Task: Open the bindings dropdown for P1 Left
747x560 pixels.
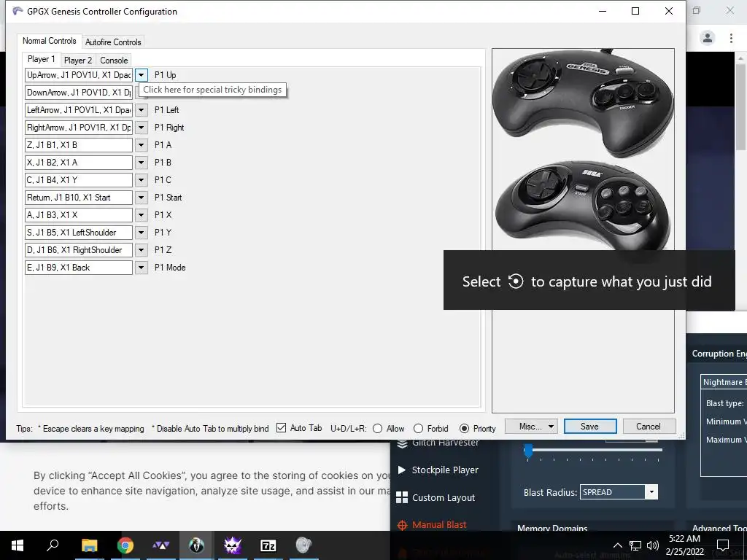Action: 141,110
